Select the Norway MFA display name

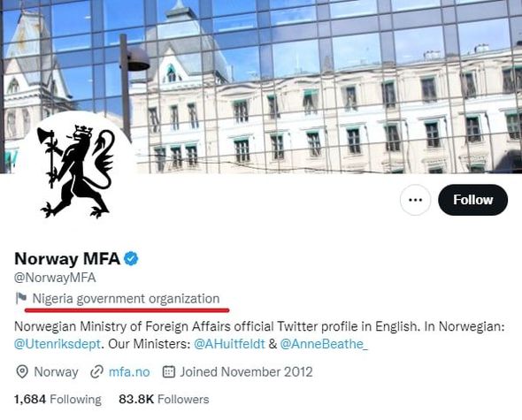(x=67, y=258)
